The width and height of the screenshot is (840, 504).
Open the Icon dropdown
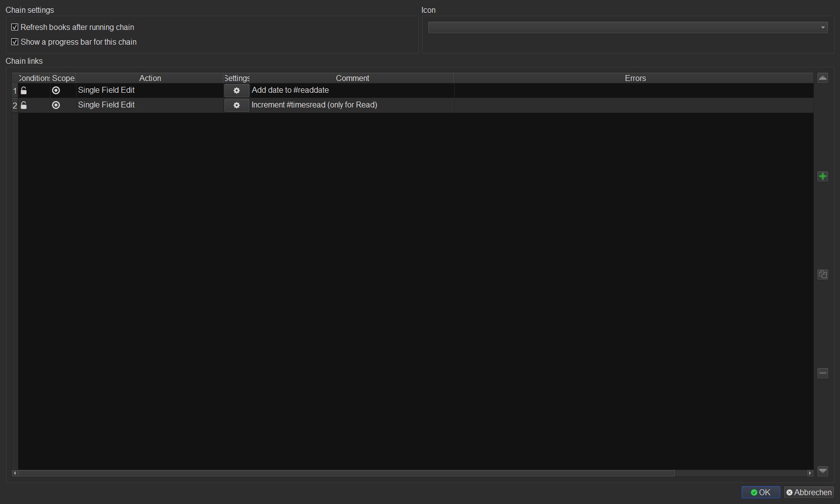[628, 27]
